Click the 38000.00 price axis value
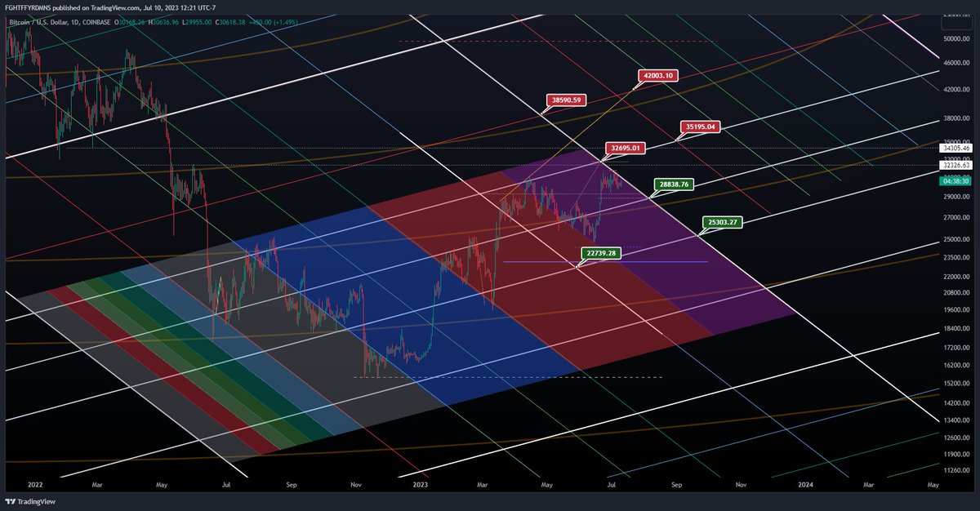The height and width of the screenshot is (511, 980). pos(955,118)
